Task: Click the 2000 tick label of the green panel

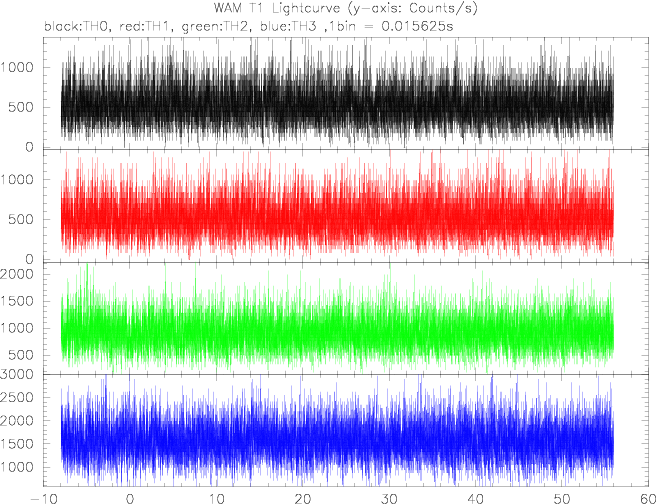Action: 17,274
